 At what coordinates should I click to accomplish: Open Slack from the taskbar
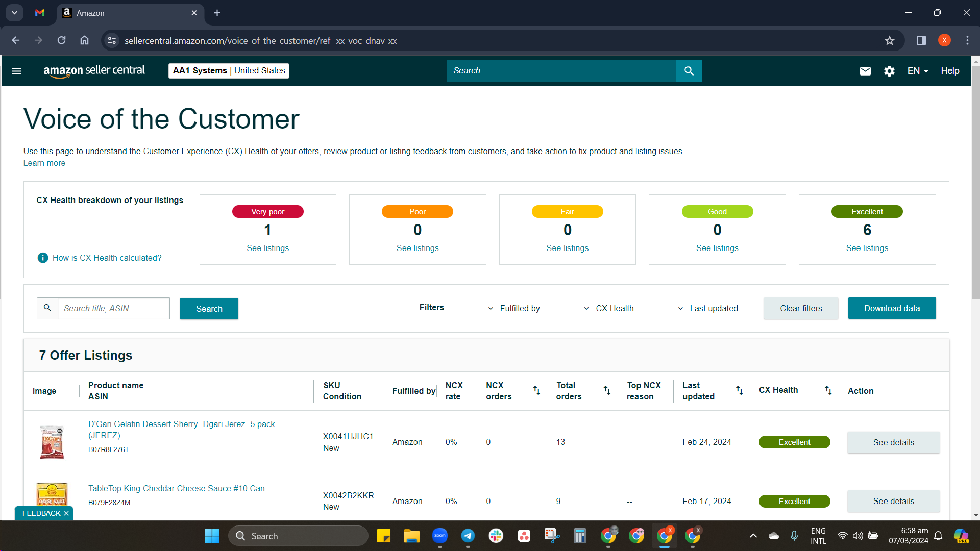point(496,536)
